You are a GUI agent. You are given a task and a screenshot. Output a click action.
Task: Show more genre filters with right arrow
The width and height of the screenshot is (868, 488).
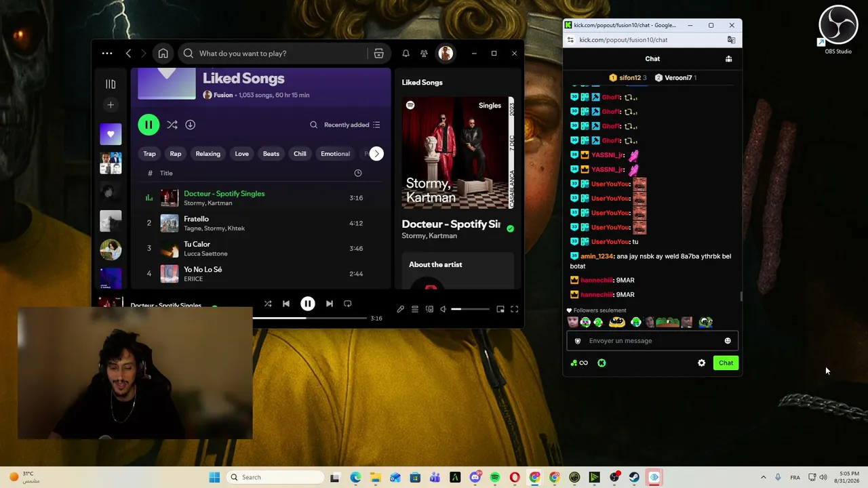pos(376,154)
